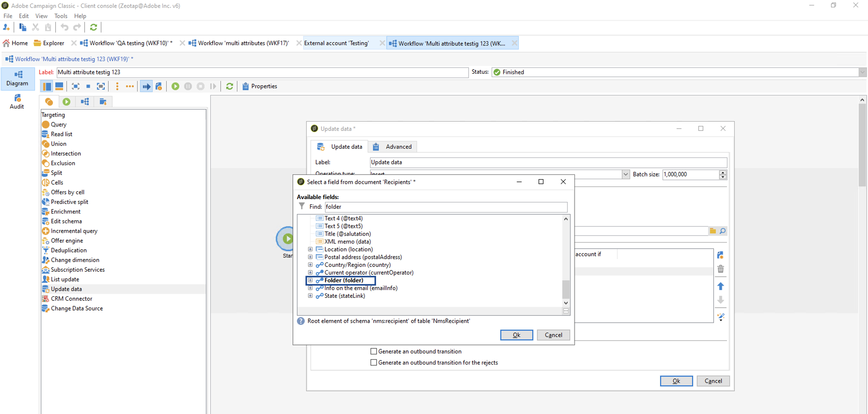Click the Find filter text field
Image resolution: width=868 pixels, height=414 pixels.
coord(446,207)
